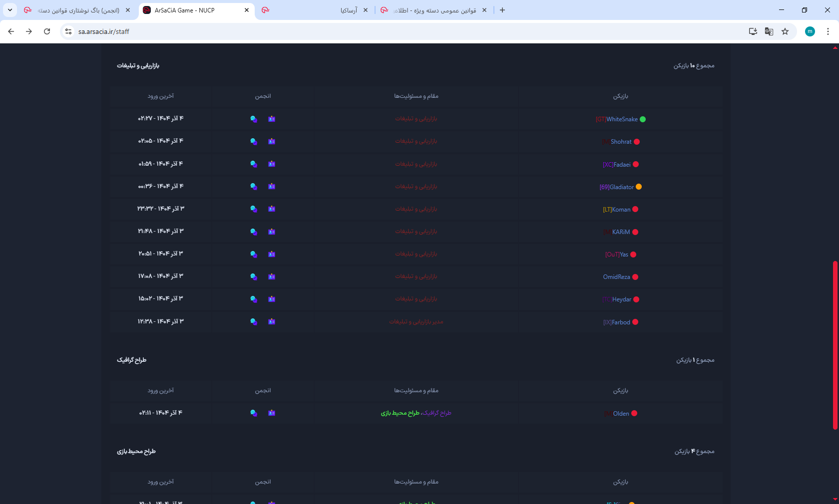Open the [LT]Koman player link
The image size is (839, 504).
(x=617, y=210)
